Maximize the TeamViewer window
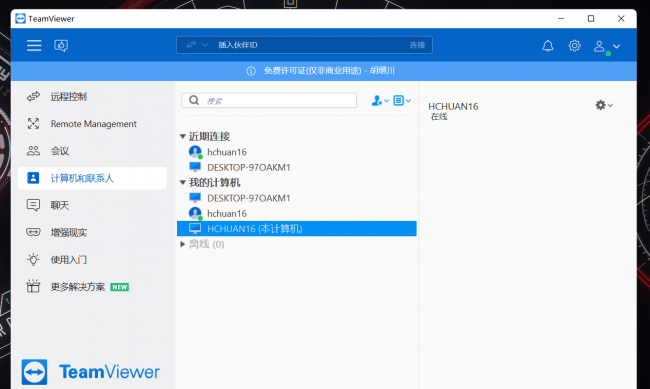The height and width of the screenshot is (389, 650). click(591, 19)
